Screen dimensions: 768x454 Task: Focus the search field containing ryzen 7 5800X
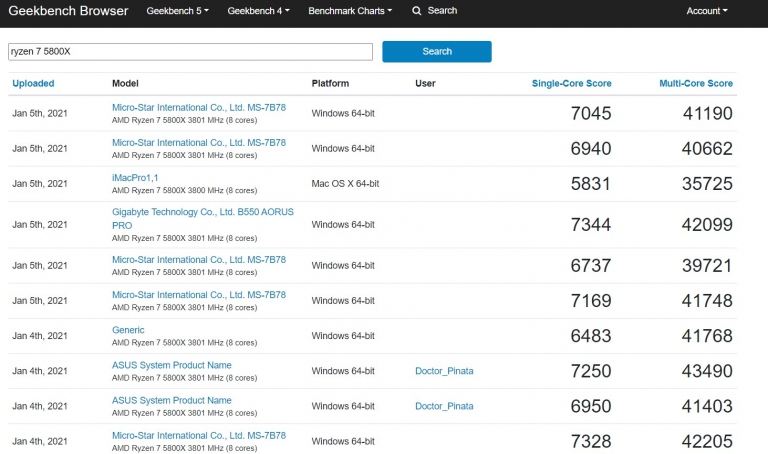[x=190, y=51]
